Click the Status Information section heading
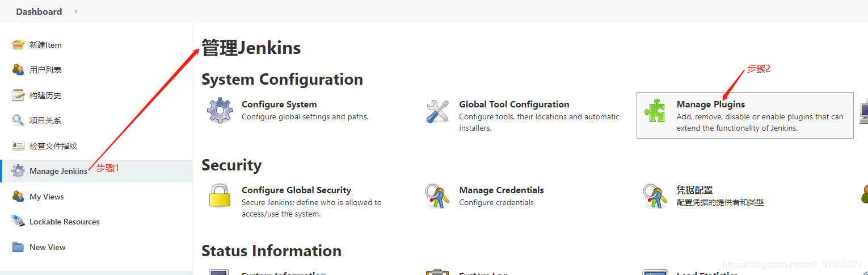The width and height of the screenshot is (868, 275). point(271,251)
